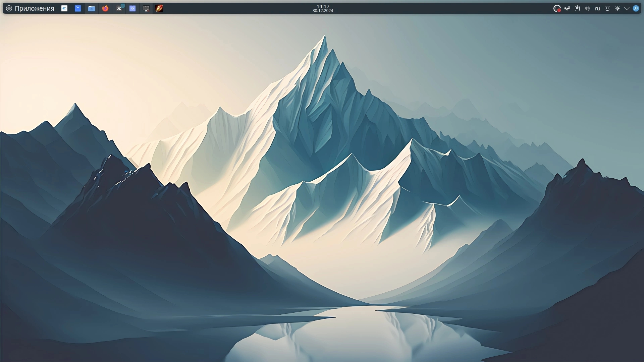Launch the purple terminal-prompt app icon

pyautogui.click(x=132, y=8)
